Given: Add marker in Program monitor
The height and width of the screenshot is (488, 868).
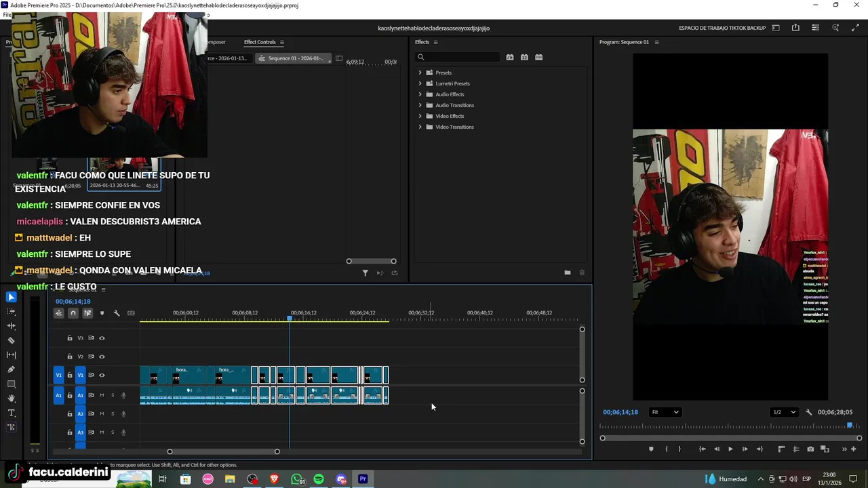Looking at the screenshot, I should pyautogui.click(x=651, y=449).
